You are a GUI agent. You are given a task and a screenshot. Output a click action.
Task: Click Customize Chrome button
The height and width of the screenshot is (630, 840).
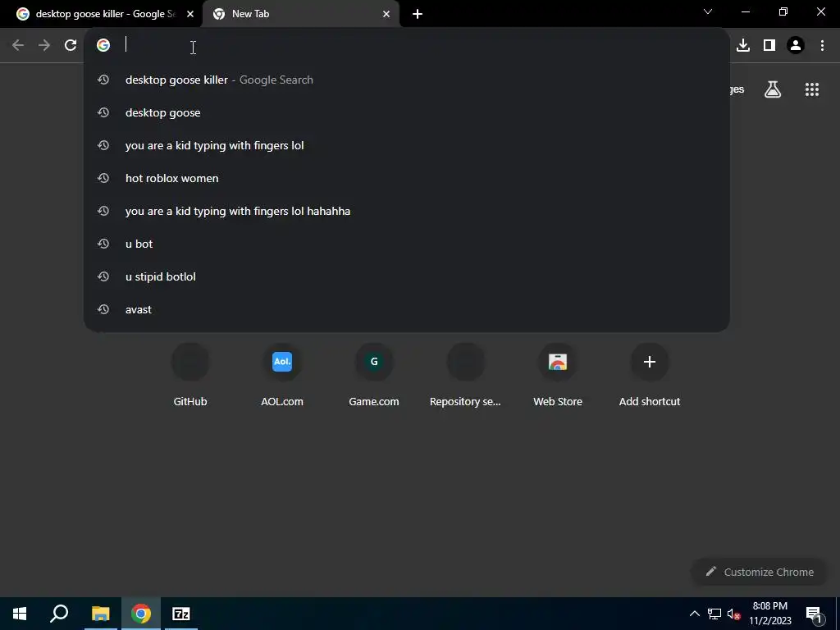(x=759, y=572)
